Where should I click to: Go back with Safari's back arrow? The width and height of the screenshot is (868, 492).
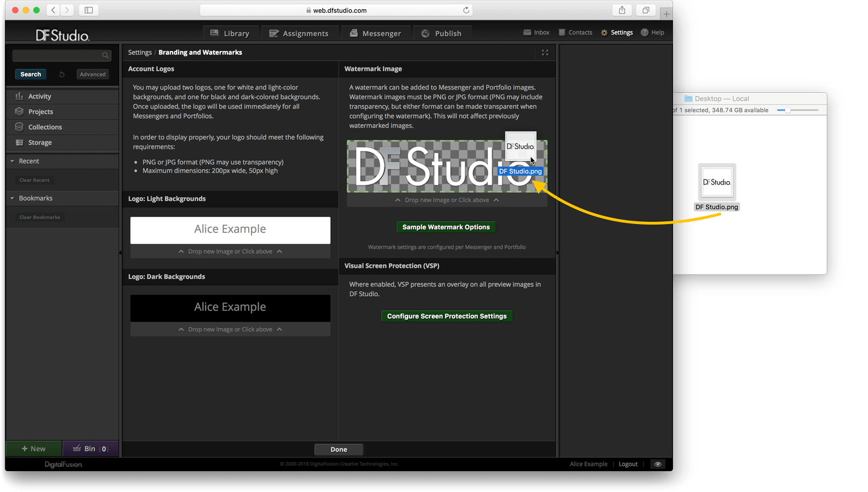tap(53, 10)
